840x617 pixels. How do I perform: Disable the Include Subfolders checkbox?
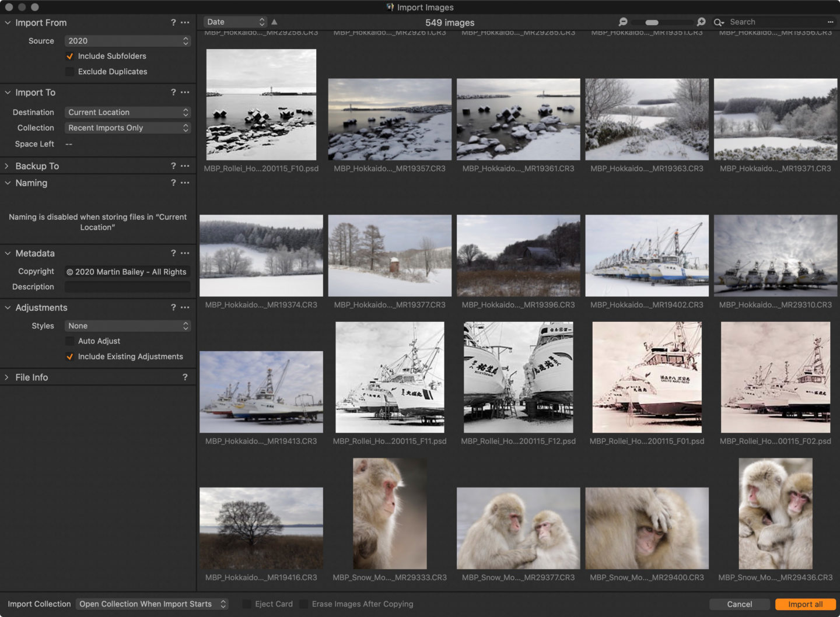(x=70, y=57)
